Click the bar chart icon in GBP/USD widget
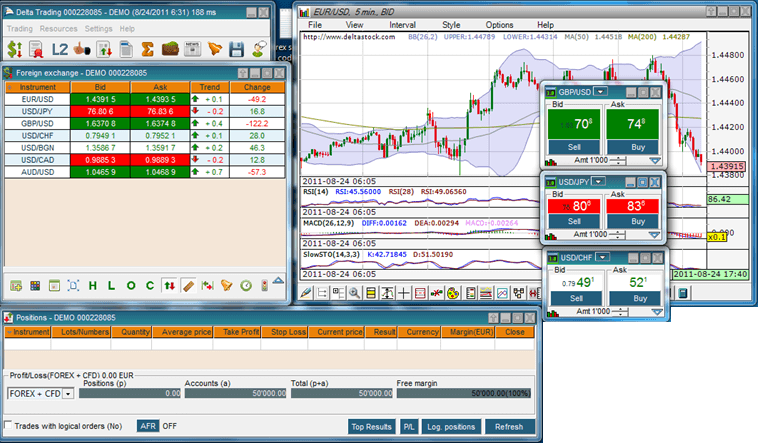Screen dimensions: 758x443 pyautogui.click(x=551, y=162)
